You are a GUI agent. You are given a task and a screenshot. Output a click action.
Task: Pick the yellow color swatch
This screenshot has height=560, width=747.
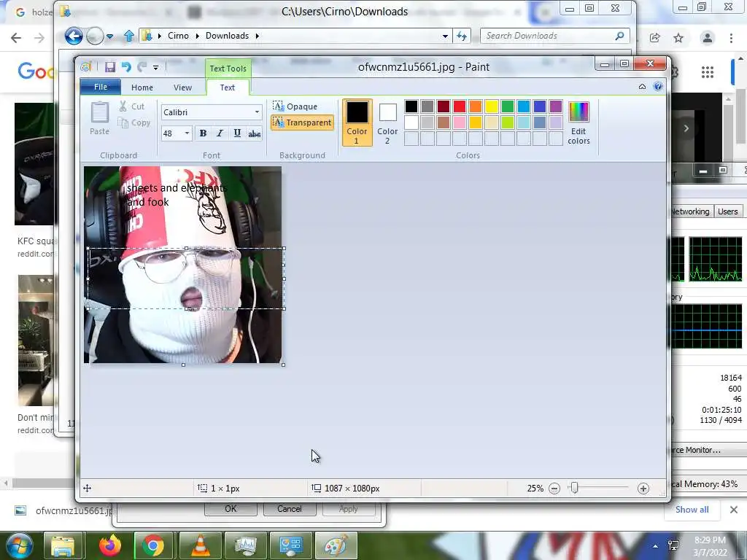pos(492,106)
